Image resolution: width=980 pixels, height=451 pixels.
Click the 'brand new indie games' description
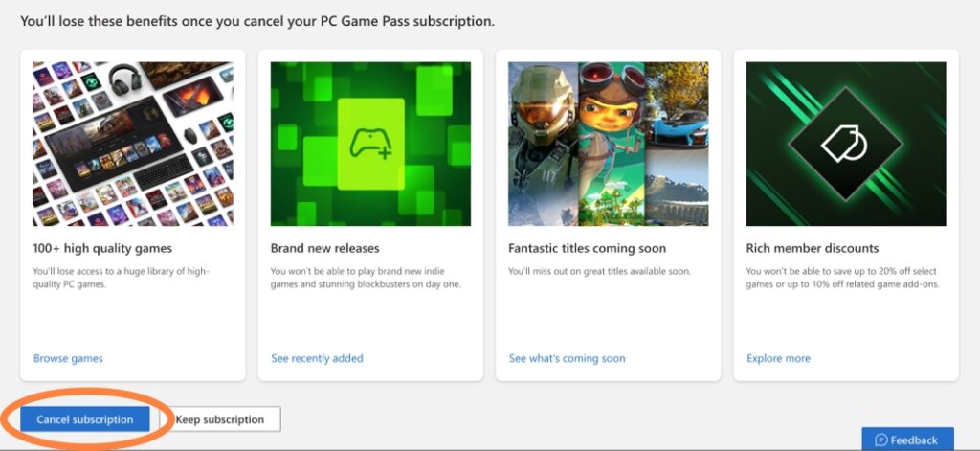click(x=366, y=278)
